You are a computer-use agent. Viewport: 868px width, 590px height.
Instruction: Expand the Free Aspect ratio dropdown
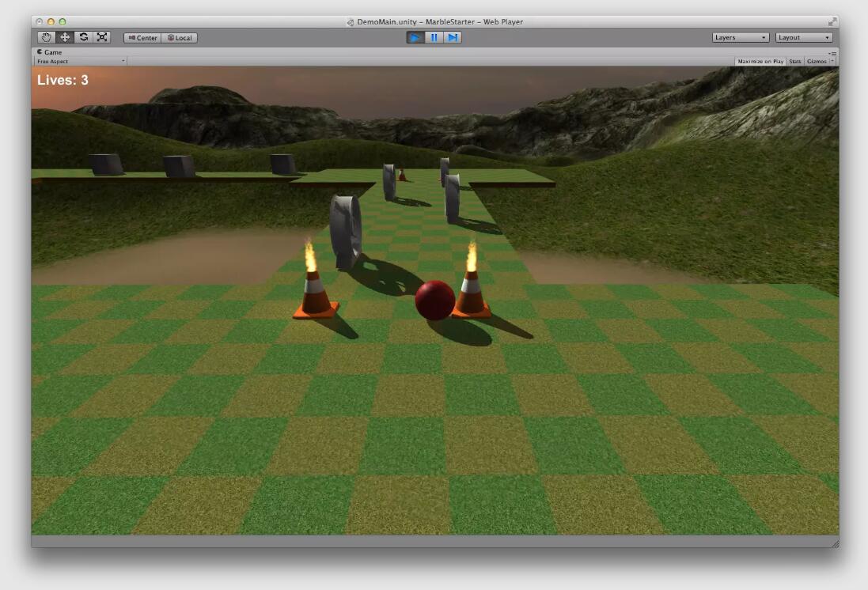click(x=80, y=61)
